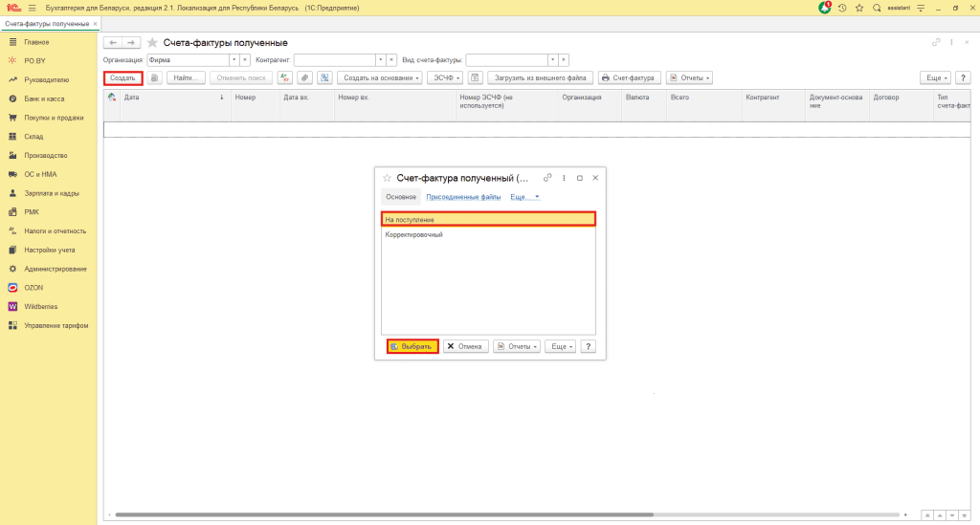The height and width of the screenshot is (525, 980).
Task: Click the Отмена button
Action: coord(465,346)
